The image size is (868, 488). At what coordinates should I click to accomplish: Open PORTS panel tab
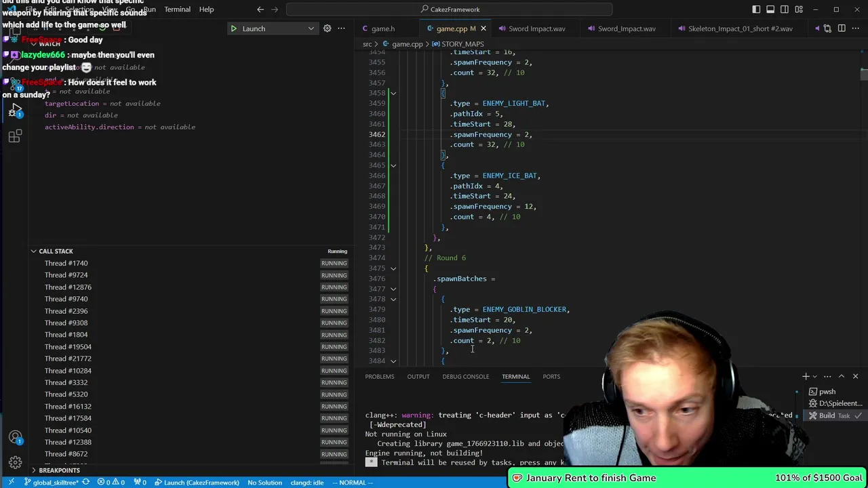(x=551, y=376)
